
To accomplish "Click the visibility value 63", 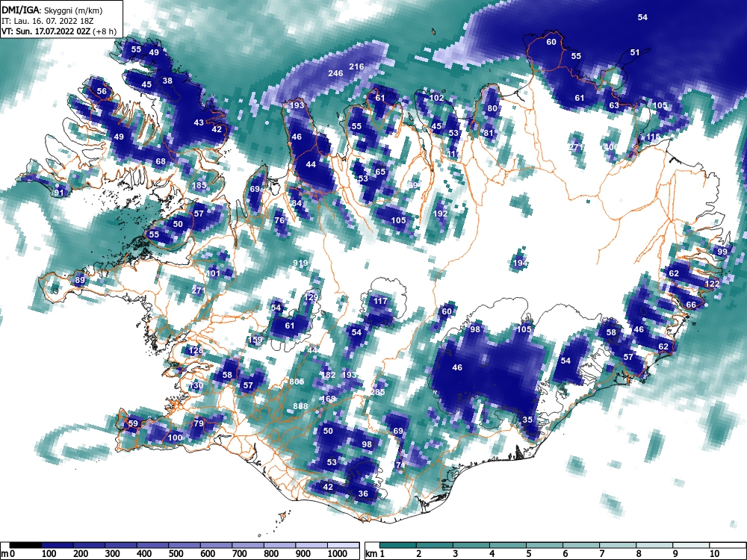I will point(614,105).
